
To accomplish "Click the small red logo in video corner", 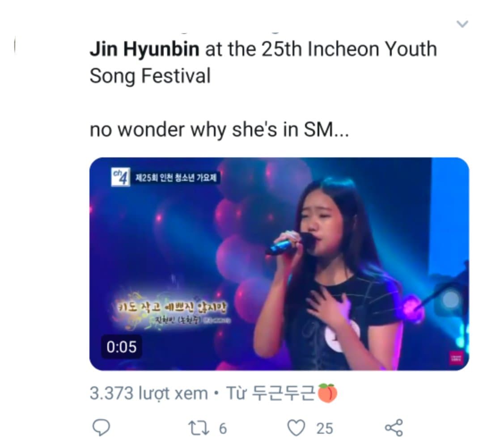I will point(456,358).
